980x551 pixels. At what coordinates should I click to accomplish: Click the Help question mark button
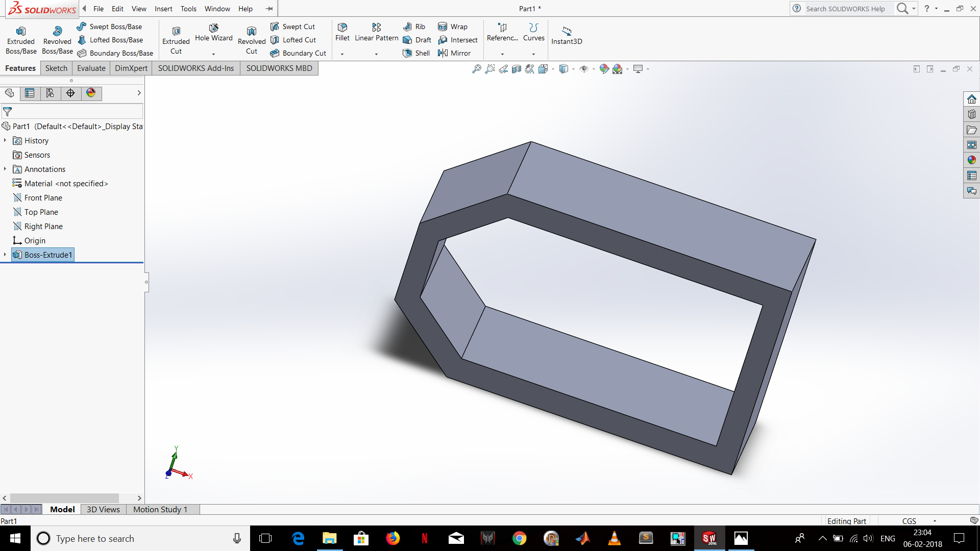927,9
